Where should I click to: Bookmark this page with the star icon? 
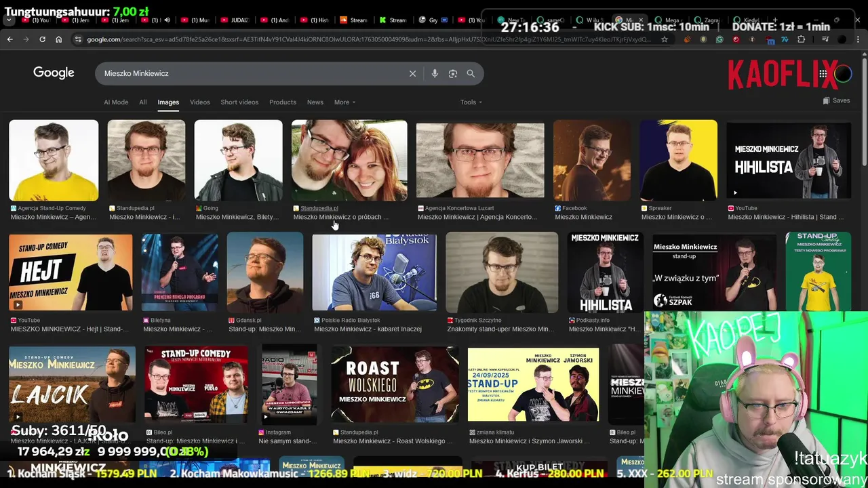pos(665,39)
